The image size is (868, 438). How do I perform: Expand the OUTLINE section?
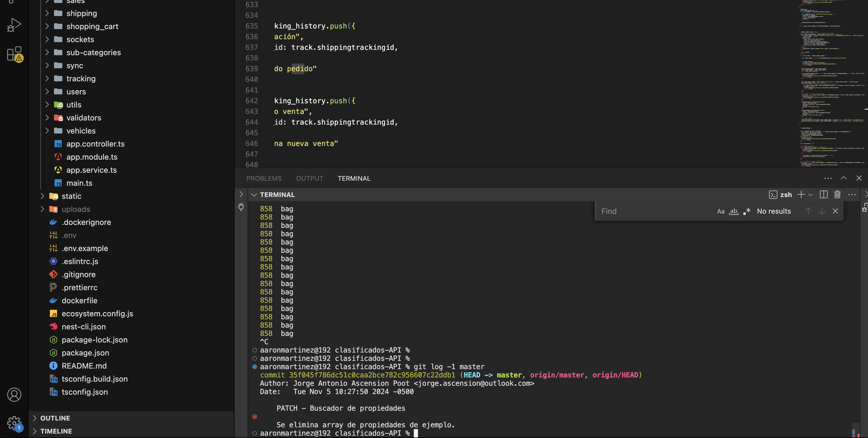coord(55,418)
